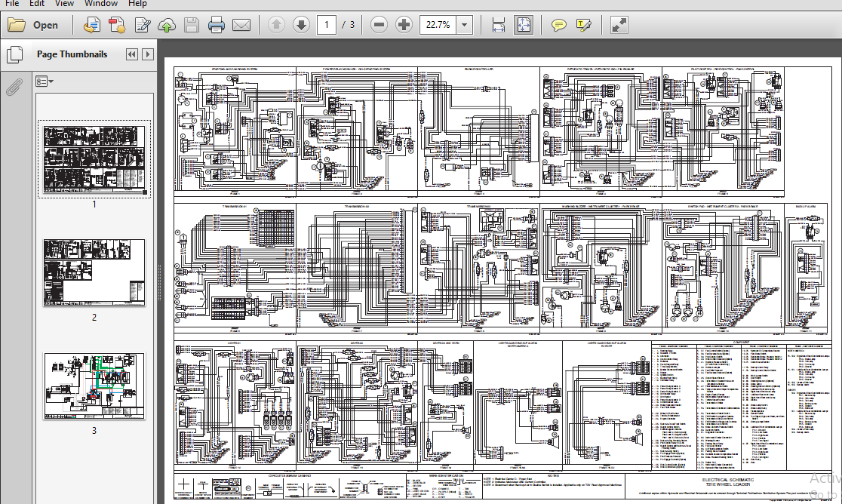The image size is (842, 504).
Task: Click the Open folder button
Action: pyautogui.click(x=32, y=25)
